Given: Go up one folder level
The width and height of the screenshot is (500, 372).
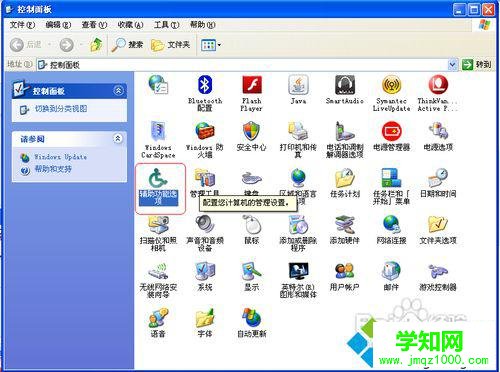Looking at the screenshot, I should click(x=96, y=45).
